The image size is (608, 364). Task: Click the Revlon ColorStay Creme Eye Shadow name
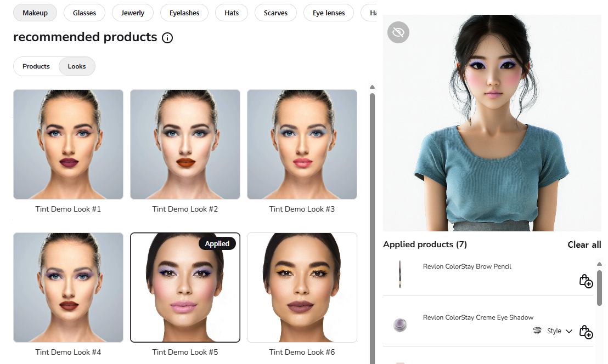(x=478, y=317)
